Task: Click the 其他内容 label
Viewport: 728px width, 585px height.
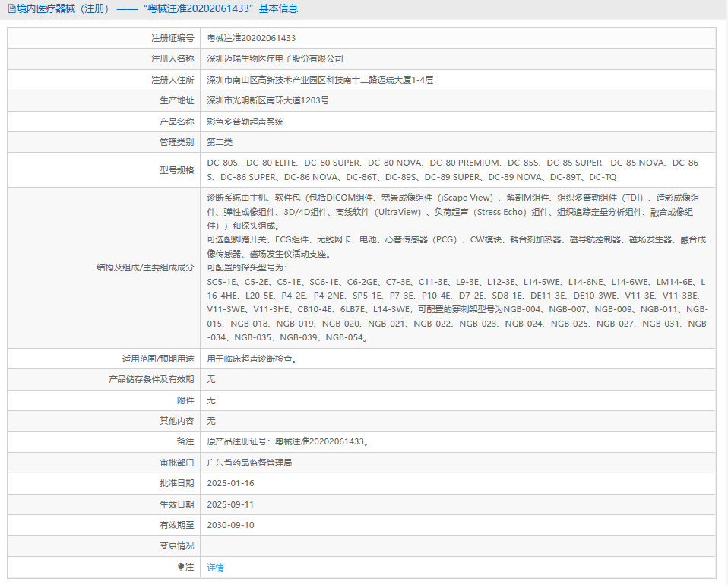Action: 177,421
